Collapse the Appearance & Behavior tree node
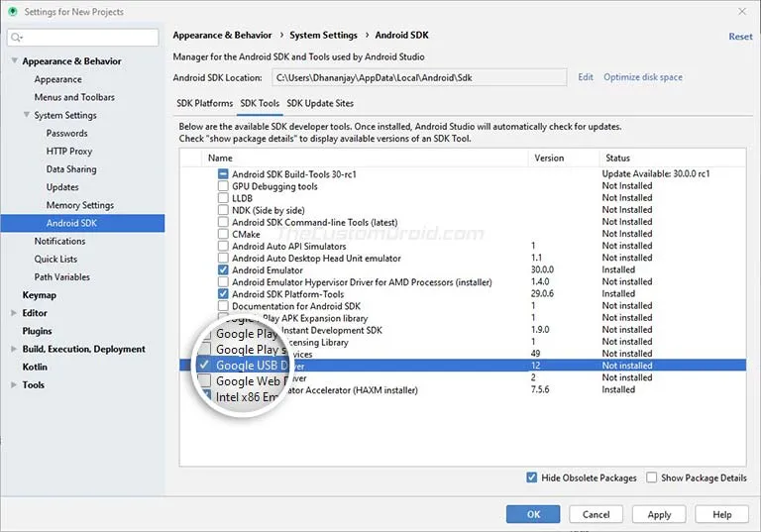The image size is (761, 532). point(15,60)
